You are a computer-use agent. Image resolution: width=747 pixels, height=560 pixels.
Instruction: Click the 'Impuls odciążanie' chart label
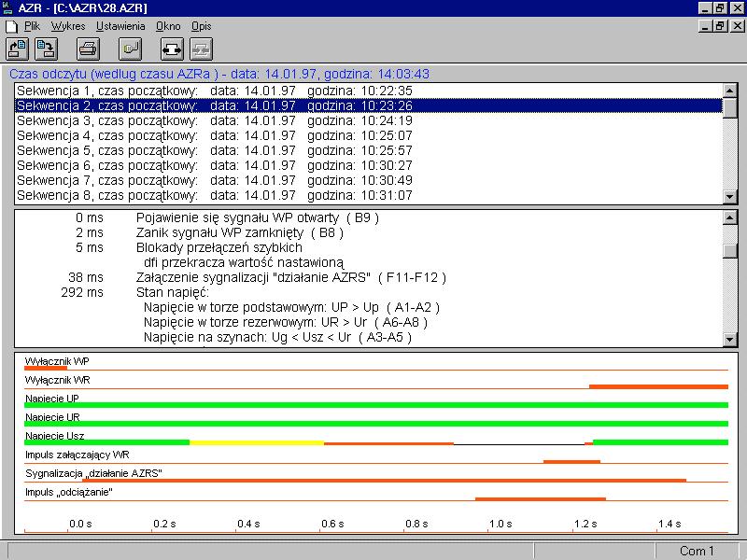(69, 492)
